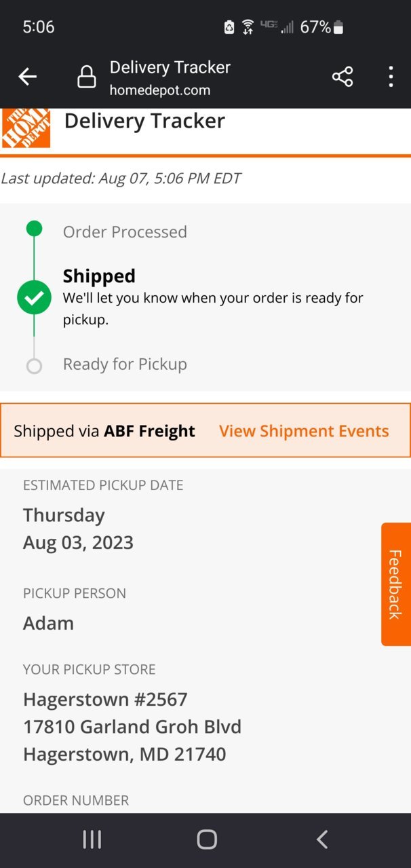Tap Android back navigation chevron
The height and width of the screenshot is (868, 411).
(322, 839)
